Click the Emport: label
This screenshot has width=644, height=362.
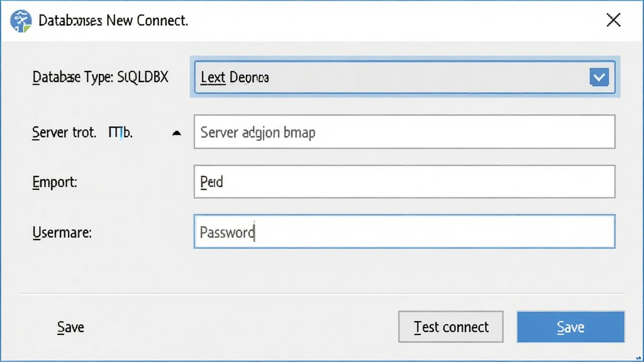55,182
